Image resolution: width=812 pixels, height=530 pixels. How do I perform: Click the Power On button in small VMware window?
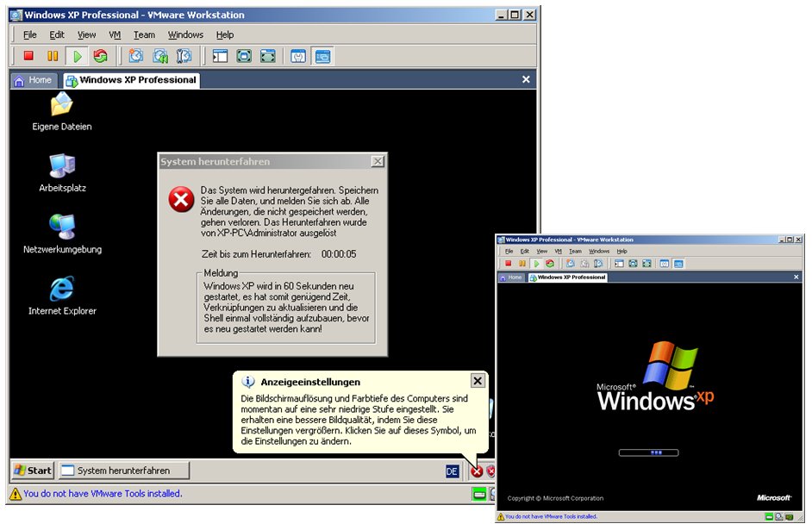536,264
